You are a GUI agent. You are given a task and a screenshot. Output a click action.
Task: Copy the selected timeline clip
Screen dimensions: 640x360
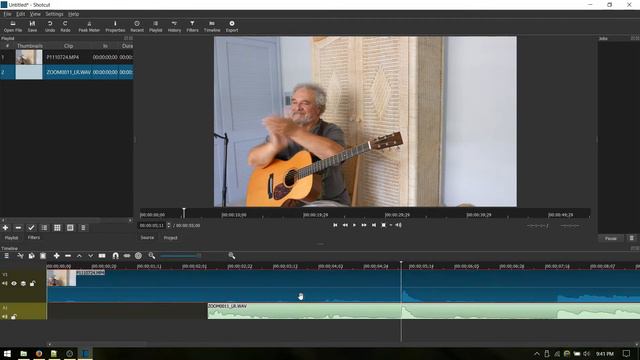coord(31,256)
